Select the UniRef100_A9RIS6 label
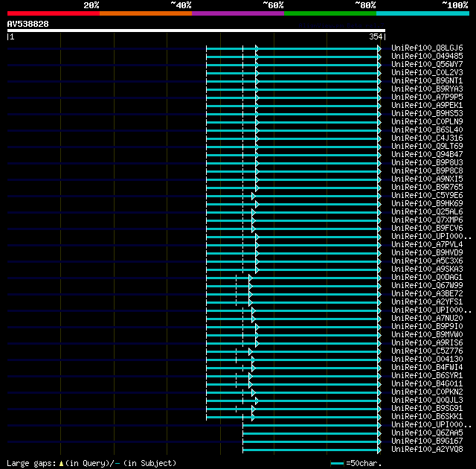476x469 pixels. (x=427, y=343)
